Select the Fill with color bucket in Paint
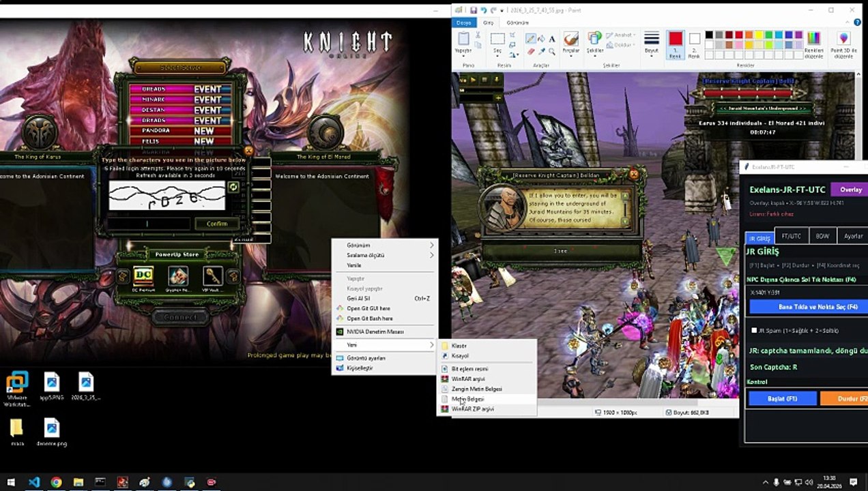 click(541, 39)
